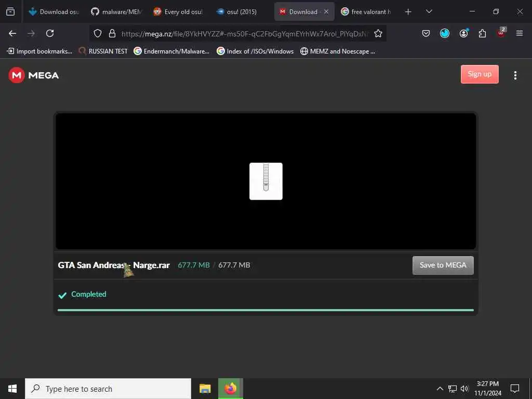Switch to the malware/MEMZ GitHub tab
The image size is (532, 399).
pos(116,11)
